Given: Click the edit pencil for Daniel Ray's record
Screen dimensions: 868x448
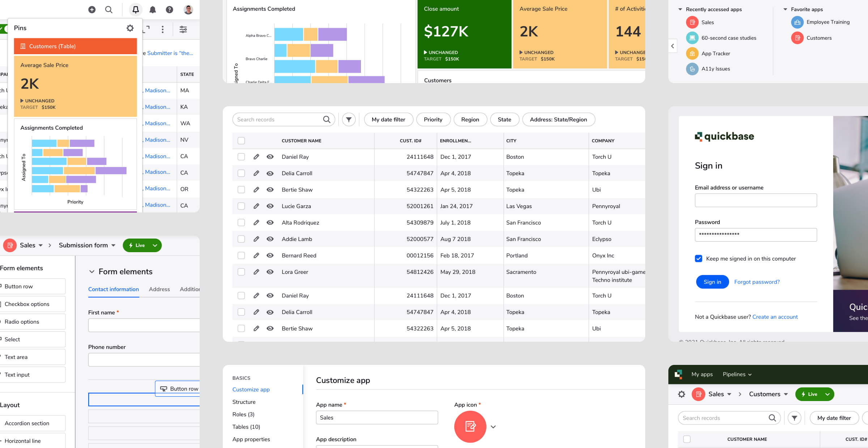Looking at the screenshot, I should 256,157.
